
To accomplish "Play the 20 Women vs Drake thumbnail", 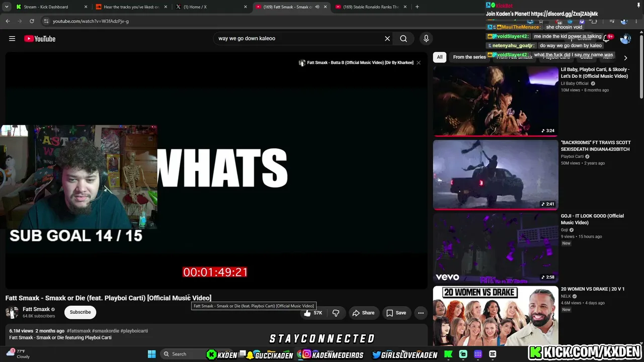I will coord(496,316).
